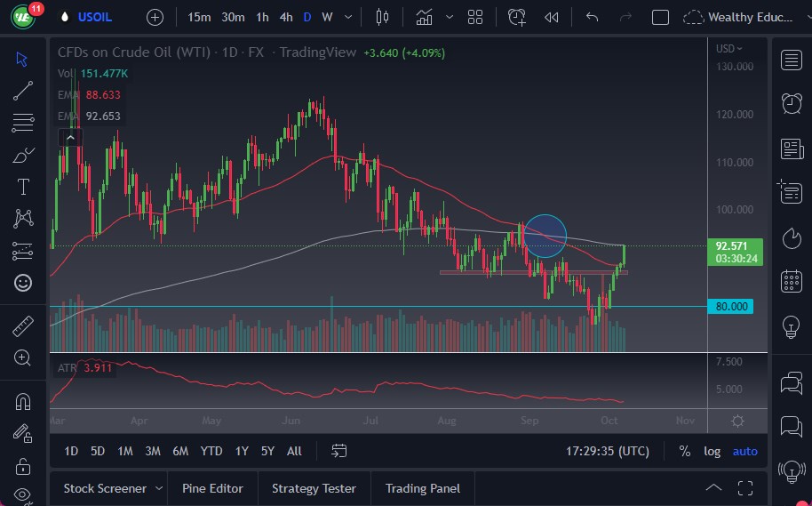Open the Alerts clock icon panel

click(x=791, y=103)
